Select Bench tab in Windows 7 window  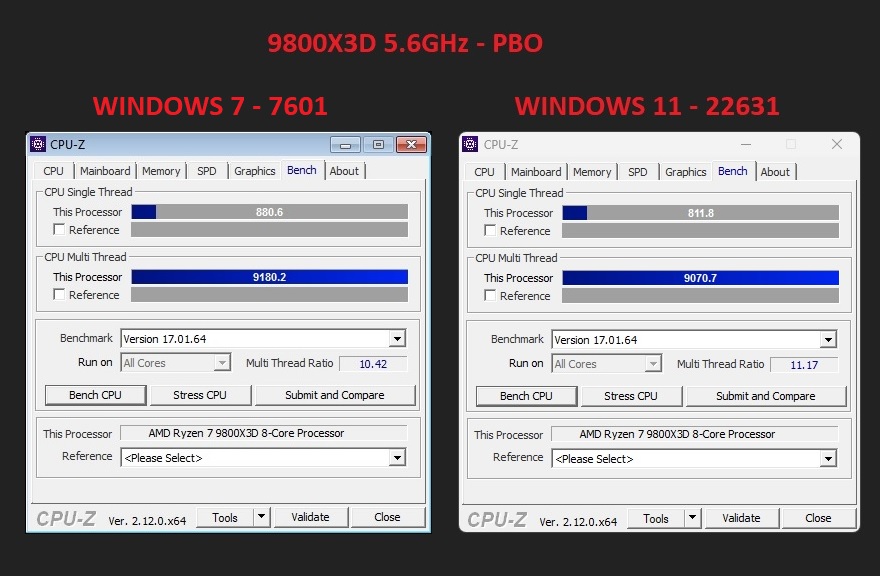302,170
